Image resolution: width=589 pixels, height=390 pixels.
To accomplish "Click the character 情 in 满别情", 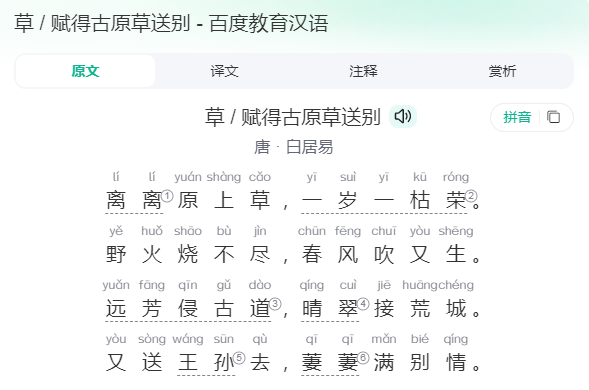I will pos(456,363).
